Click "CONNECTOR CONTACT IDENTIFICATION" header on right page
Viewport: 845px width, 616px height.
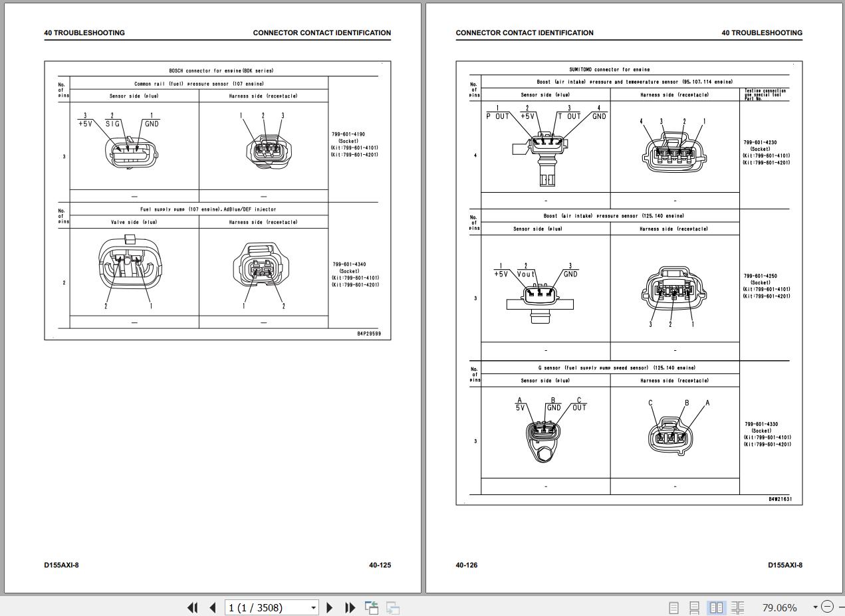(525, 33)
